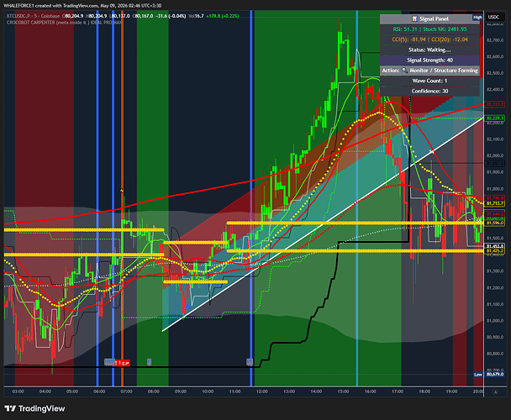This screenshot has height=420, width=511.
Task: Click the +179.8 (+0.22%) change value
Action: point(223,16)
